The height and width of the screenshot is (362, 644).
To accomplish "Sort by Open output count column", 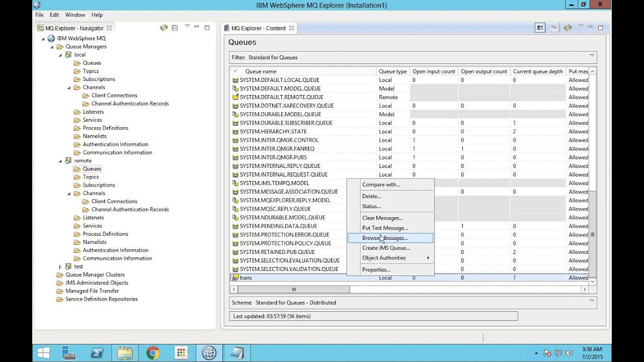I will (x=484, y=71).
